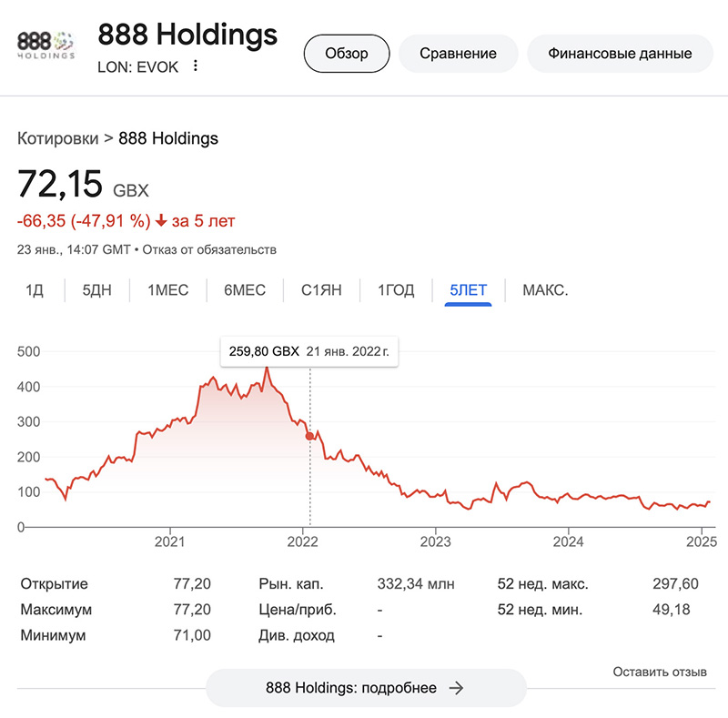Screen dimensions: 728x718
Task: Click the Котировки breadcrumb link
Action: tap(57, 138)
